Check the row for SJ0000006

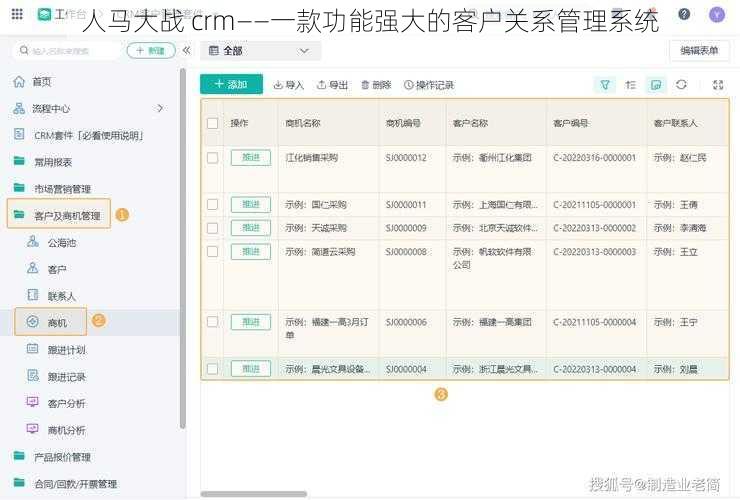(x=212, y=322)
